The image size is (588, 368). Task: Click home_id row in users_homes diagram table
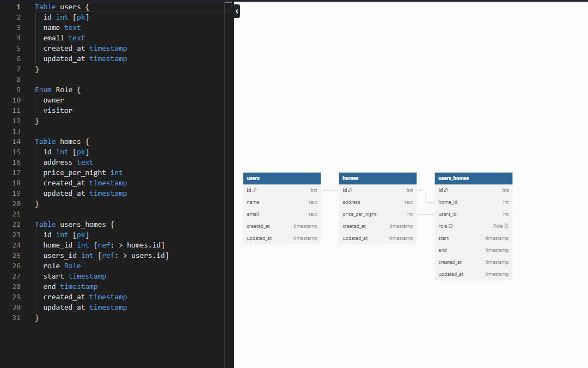(474, 202)
